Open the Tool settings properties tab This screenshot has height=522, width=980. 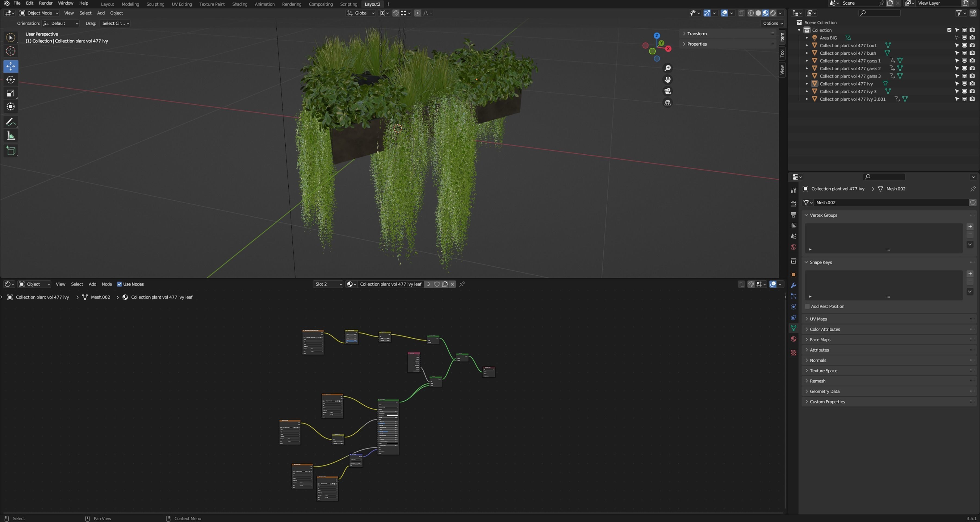[x=793, y=190]
